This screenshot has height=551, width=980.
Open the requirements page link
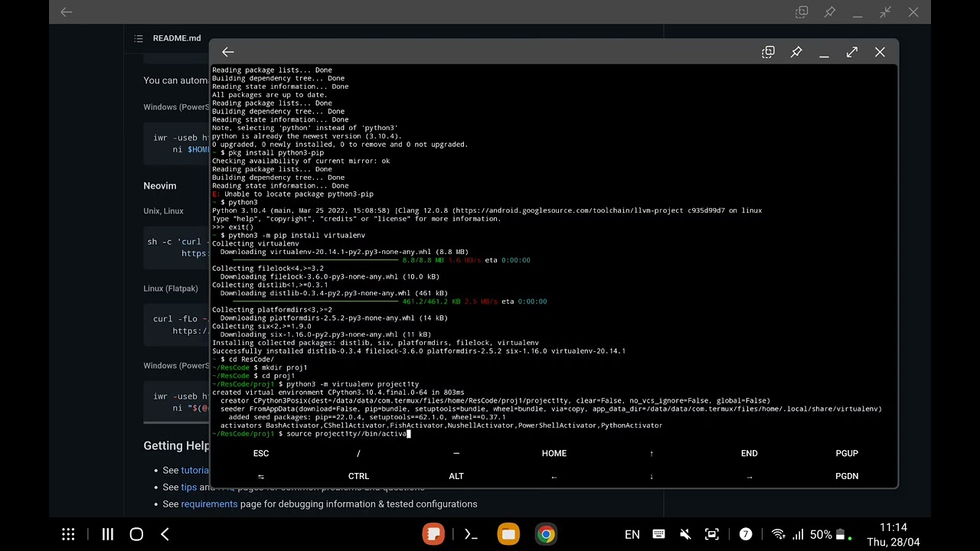[x=209, y=504]
